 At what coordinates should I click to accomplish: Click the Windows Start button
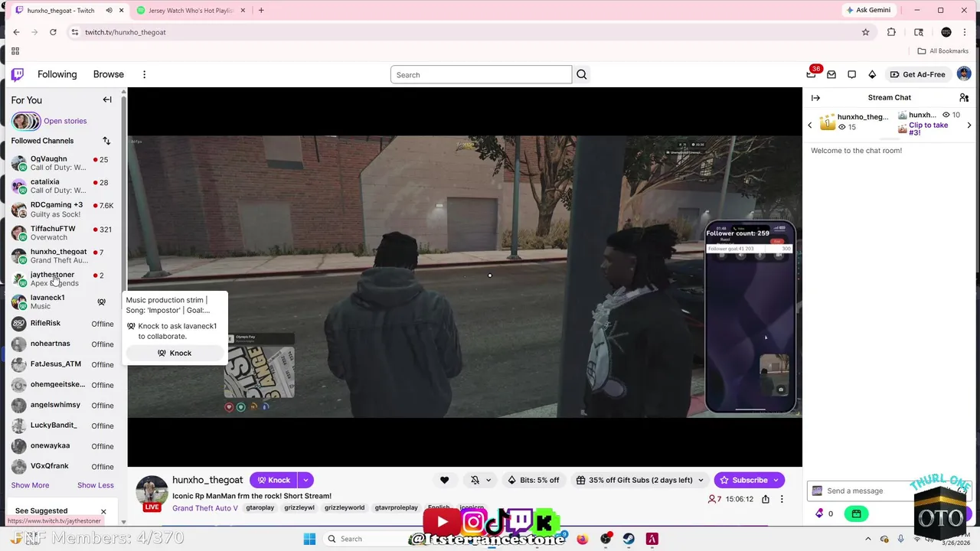click(x=309, y=539)
